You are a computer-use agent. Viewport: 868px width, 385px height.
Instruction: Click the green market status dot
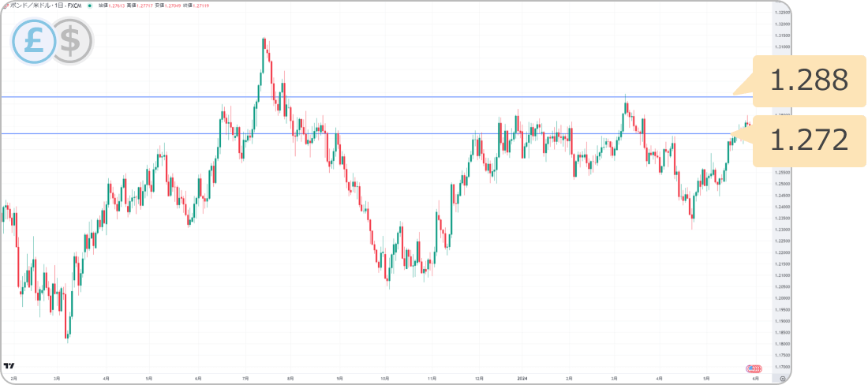coord(89,5)
